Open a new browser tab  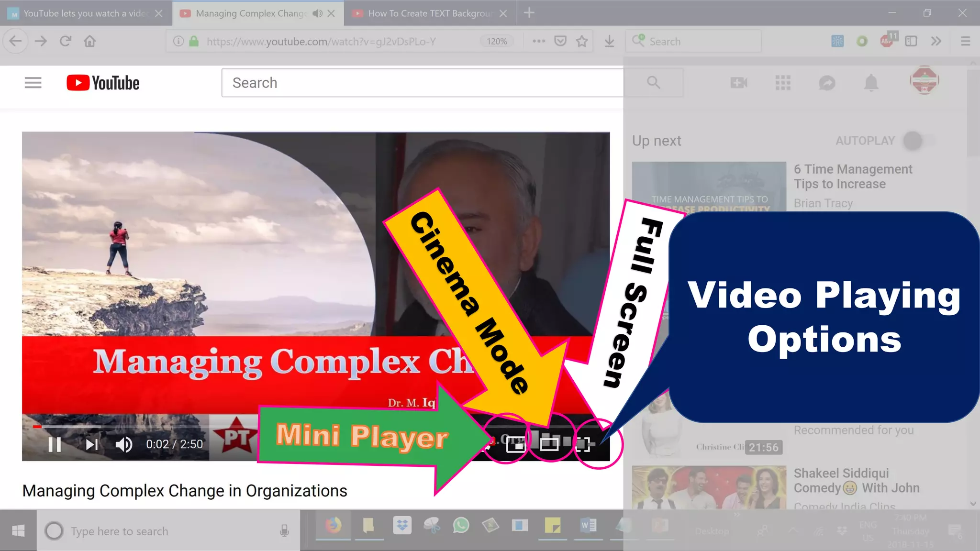pos(529,13)
